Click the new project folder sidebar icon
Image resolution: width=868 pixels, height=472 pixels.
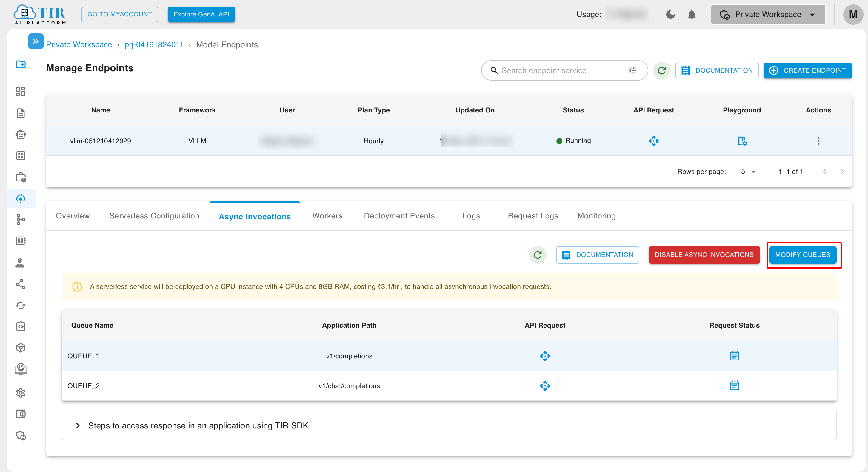pyautogui.click(x=21, y=64)
